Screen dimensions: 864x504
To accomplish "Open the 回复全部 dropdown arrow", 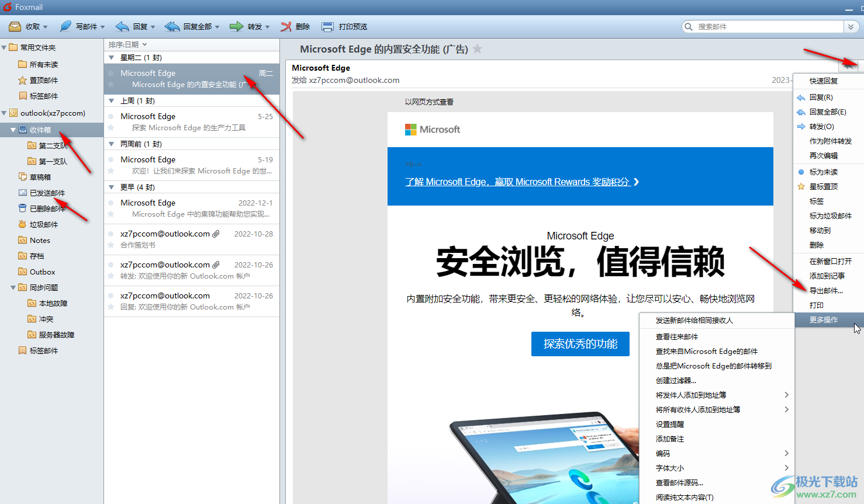I will pos(217,27).
